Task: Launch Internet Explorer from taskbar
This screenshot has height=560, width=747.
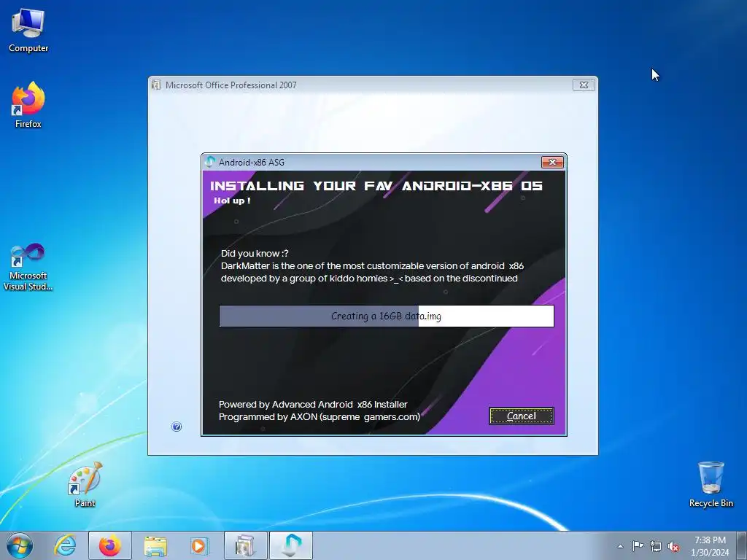Action: tap(65, 545)
